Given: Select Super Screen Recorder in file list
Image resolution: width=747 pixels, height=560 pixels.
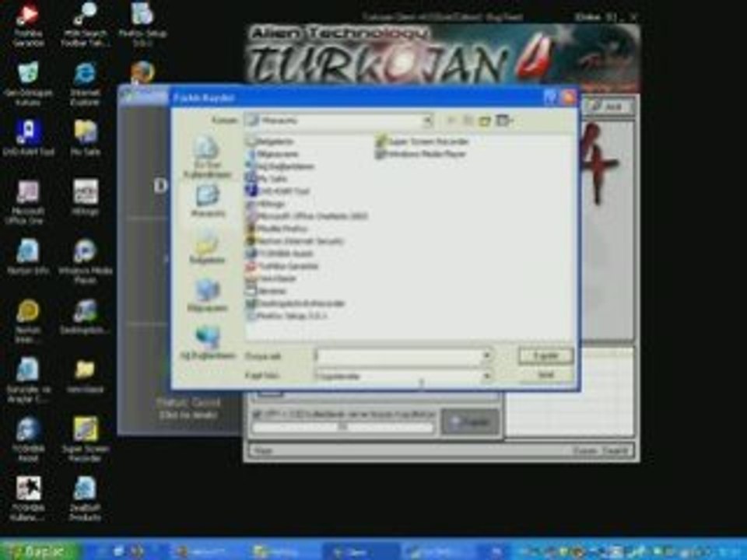Looking at the screenshot, I should tap(422, 142).
